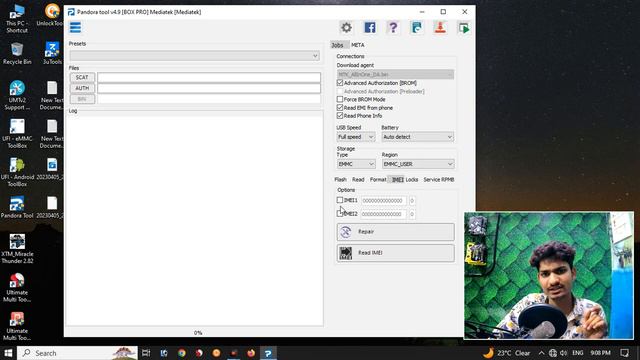Switch to the META tab
This screenshot has height=360, width=640.
tap(358, 45)
